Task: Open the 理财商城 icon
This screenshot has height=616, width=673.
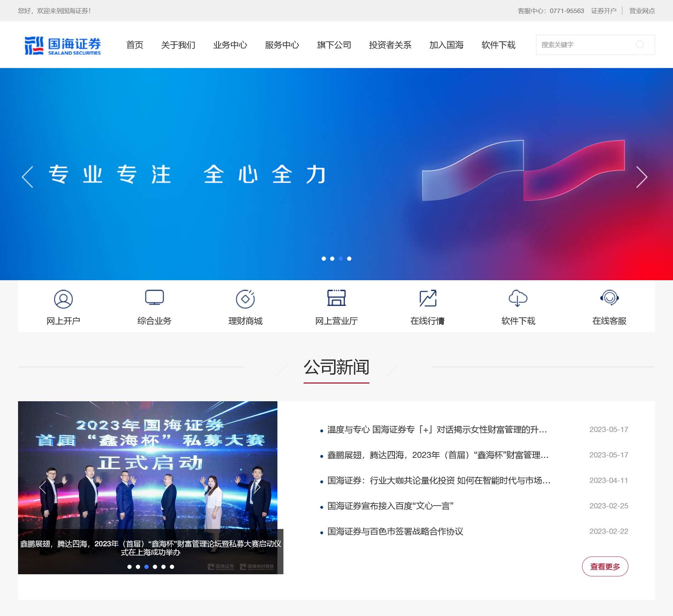Action: point(245,299)
